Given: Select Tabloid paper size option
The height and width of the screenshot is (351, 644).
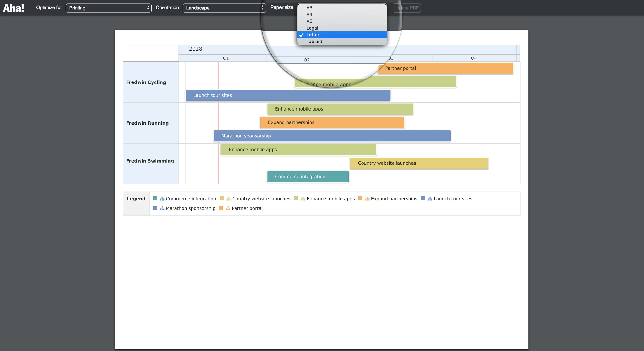Looking at the screenshot, I should coord(314,42).
